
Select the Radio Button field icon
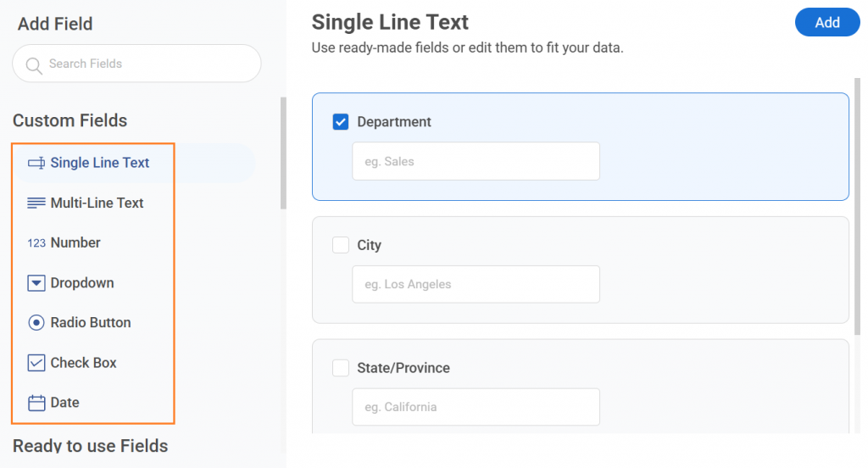pos(36,322)
